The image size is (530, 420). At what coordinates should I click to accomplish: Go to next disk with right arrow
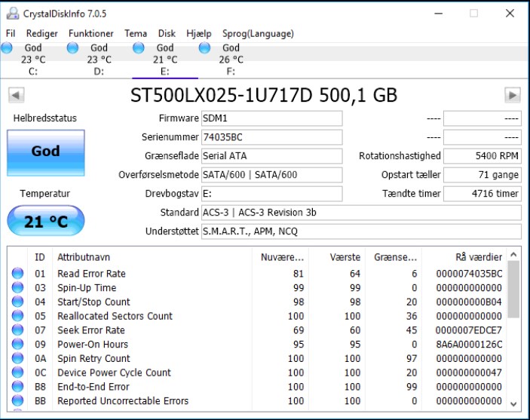pyautogui.click(x=513, y=95)
